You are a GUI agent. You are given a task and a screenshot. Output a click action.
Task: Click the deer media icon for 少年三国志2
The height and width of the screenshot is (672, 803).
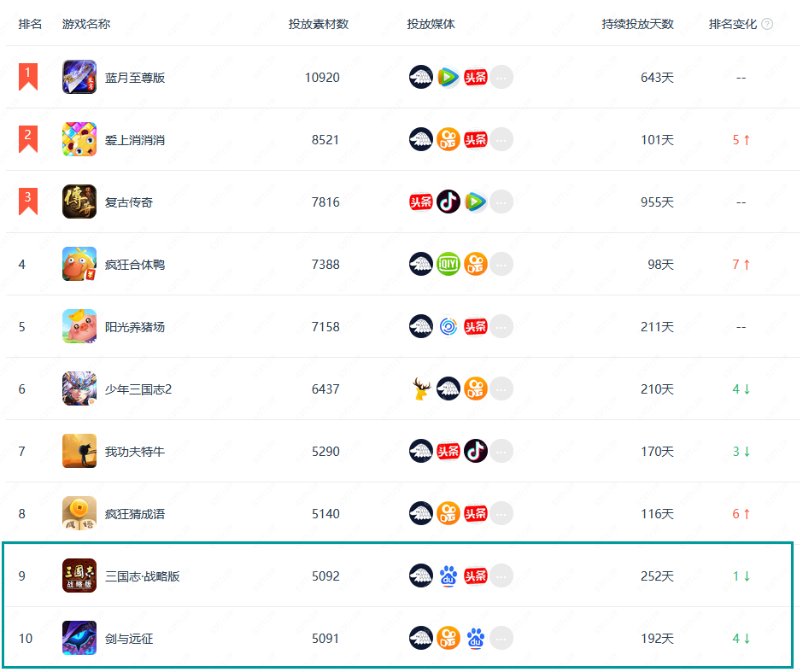[x=421, y=389]
